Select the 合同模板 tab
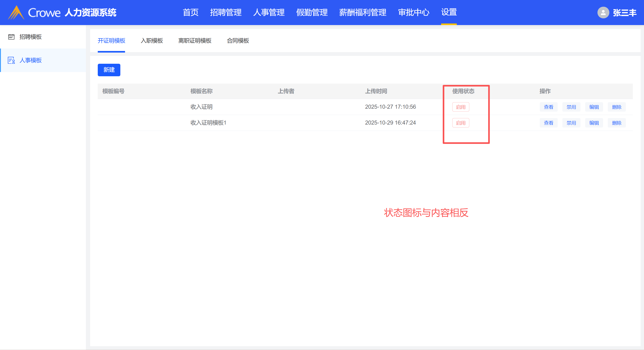The image size is (644, 350). pyautogui.click(x=238, y=40)
